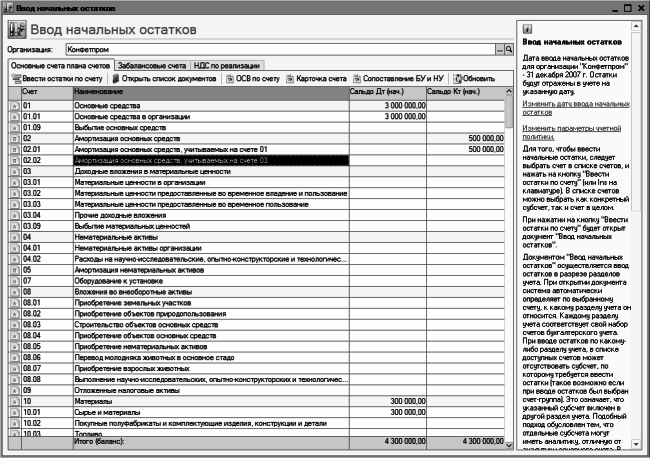Click the large form icon beside title

click(17, 30)
